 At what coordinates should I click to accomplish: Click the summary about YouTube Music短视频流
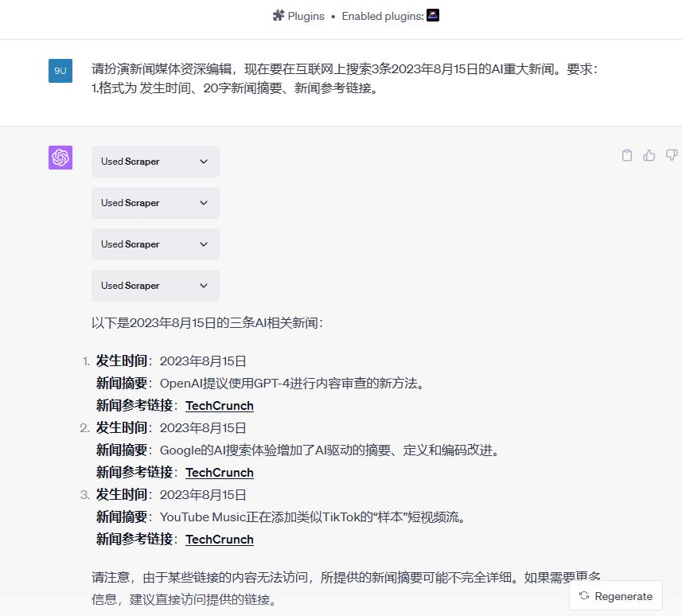313,517
